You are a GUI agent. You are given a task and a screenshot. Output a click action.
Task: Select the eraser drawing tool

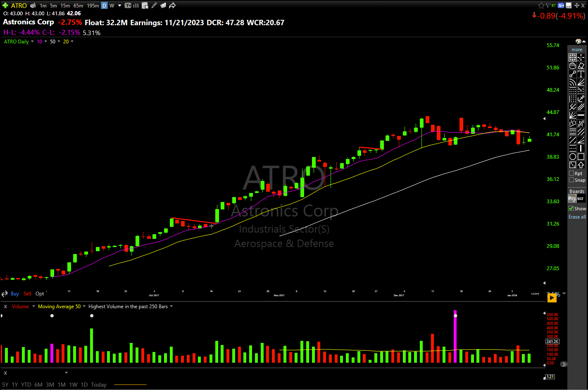(581, 65)
